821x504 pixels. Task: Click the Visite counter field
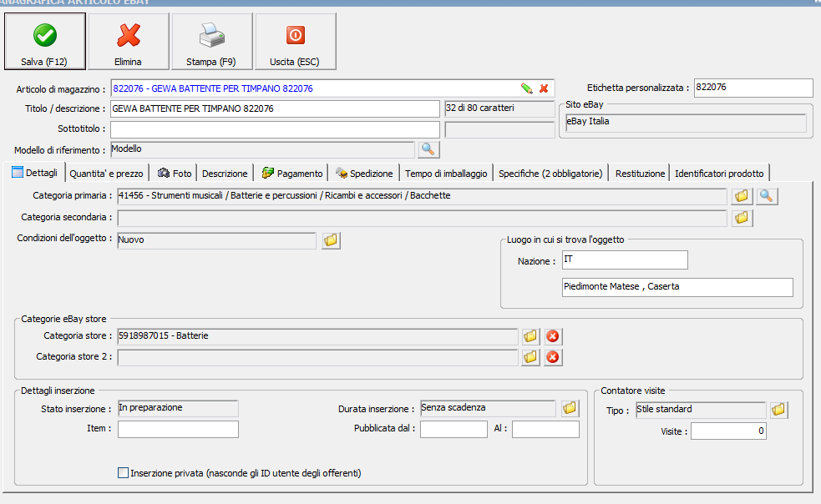(728, 431)
